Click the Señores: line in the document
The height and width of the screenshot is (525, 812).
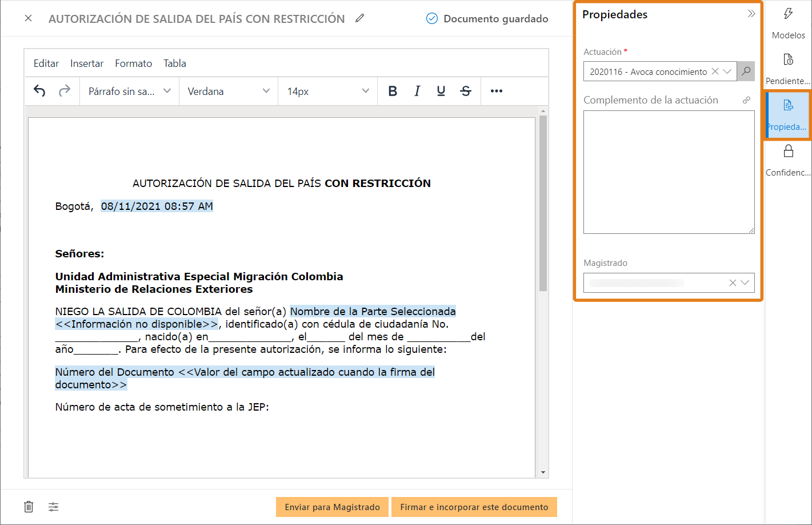(79, 254)
